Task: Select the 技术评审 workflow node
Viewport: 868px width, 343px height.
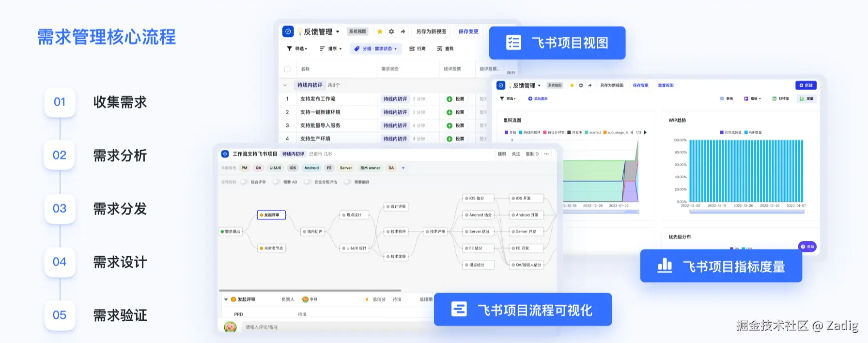Action: (436, 232)
